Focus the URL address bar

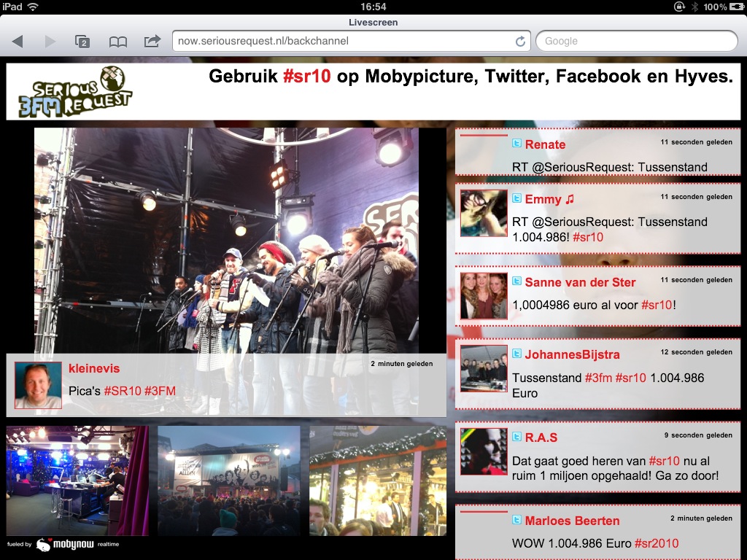click(x=343, y=42)
